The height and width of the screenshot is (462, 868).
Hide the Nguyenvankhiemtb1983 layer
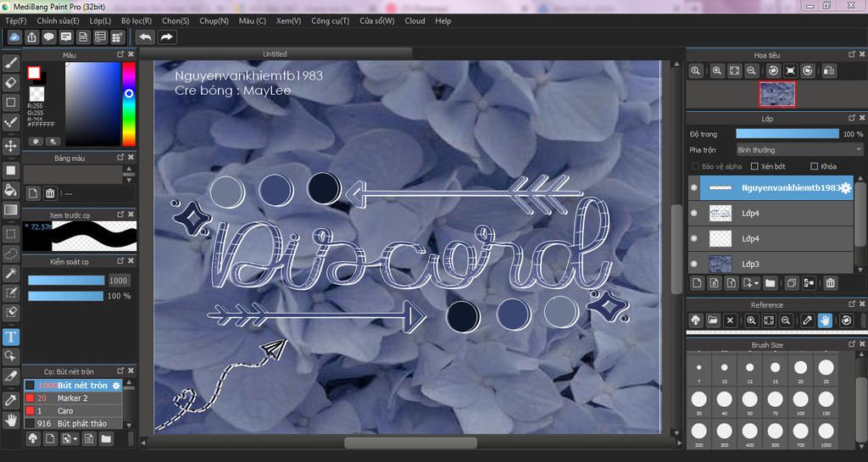point(694,187)
